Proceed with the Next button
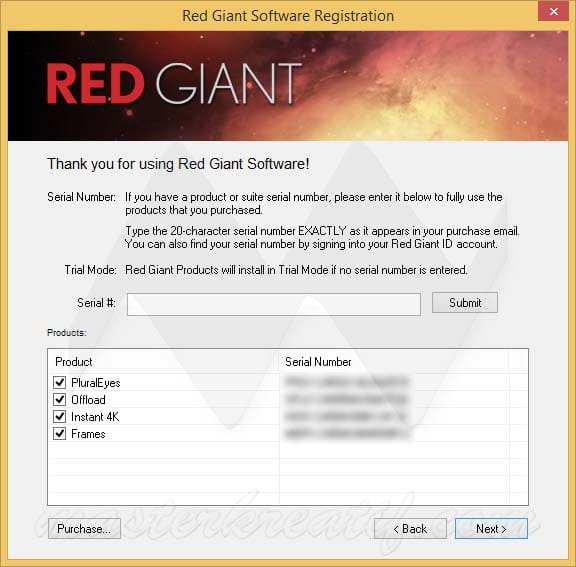The height and width of the screenshot is (567, 576). [x=491, y=528]
